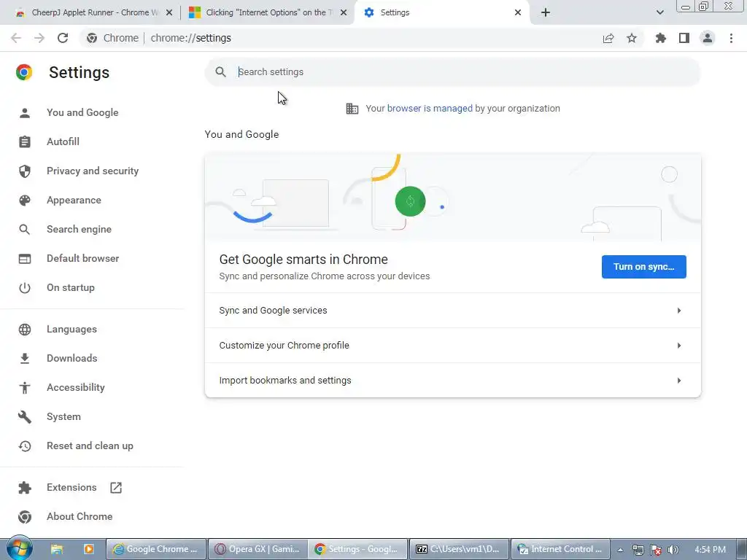
Task: Click the Appearance palette icon
Action: pyautogui.click(x=25, y=201)
